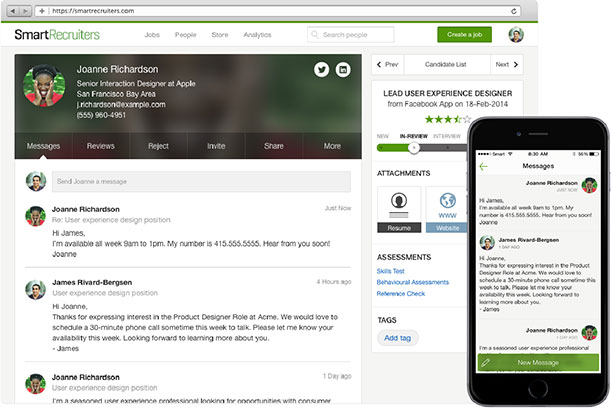Tap New Message button on phone
The image size is (611, 408).
pyautogui.click(x=538, y=363)
